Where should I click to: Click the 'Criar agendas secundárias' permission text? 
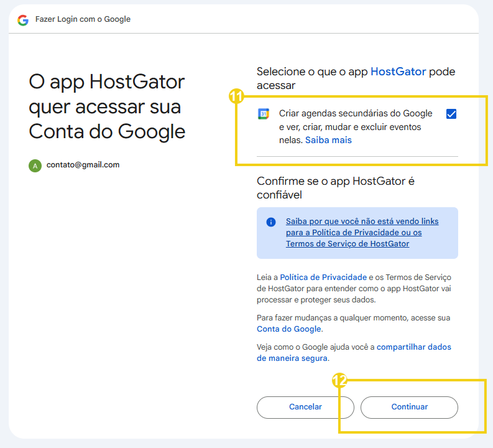pyautogui.click(x=356, y=126)
